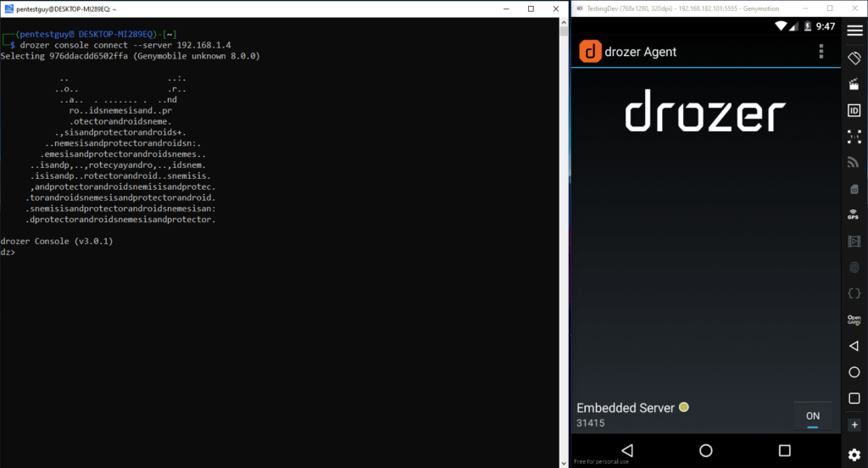Click the rotate device icon in Genymotion sidebar
Screen dimensions: 868x468
tap(854, 58)
